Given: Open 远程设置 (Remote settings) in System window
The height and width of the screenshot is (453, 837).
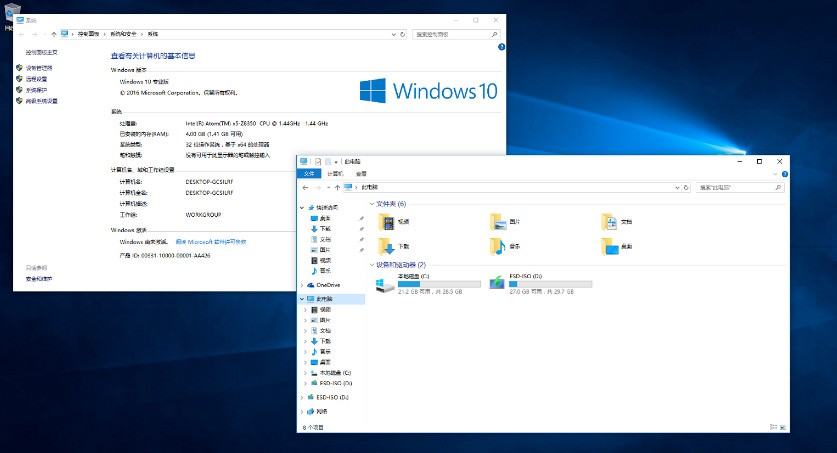Looking at the screenshot, I should click(36, 79).
